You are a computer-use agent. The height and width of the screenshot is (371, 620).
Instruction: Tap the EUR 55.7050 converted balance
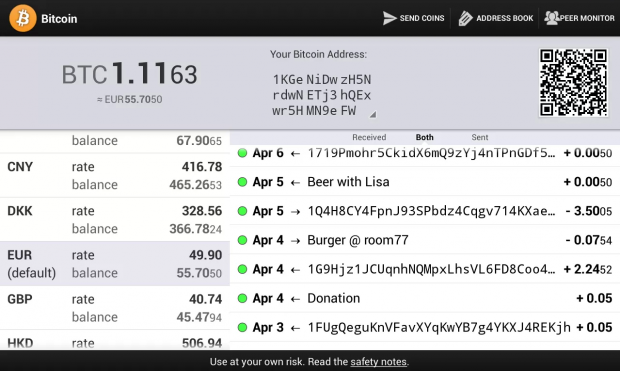(130, 99)
